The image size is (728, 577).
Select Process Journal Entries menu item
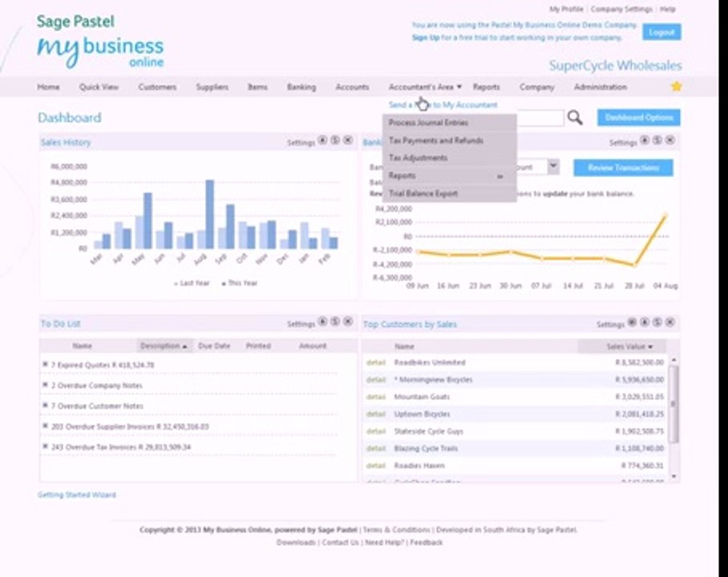coord(449,123)
